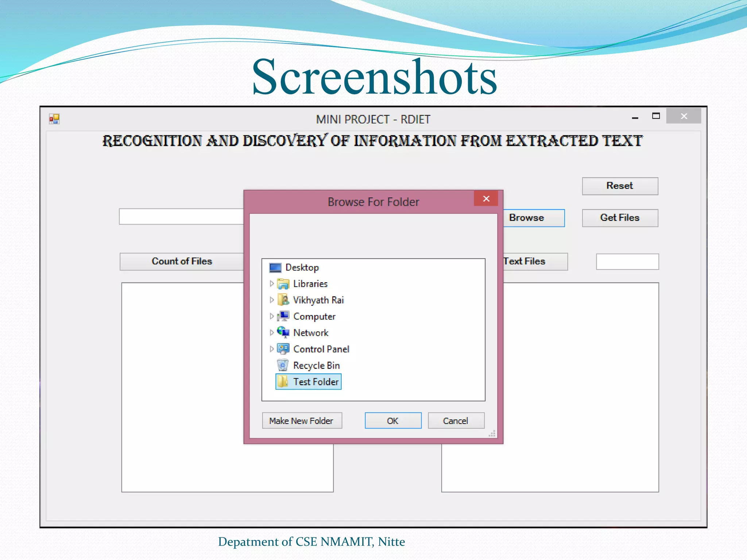This screenshot has height=560, width=747.
Task: Click the Get Files button
Action: tap(620, 218)
